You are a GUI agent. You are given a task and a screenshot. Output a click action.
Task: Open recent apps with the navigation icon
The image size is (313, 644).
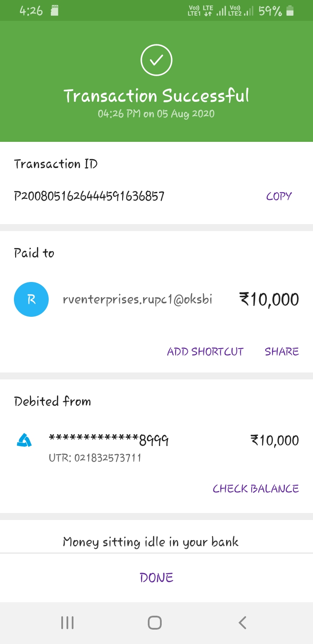pyautogui.click(x=67, y=623)
